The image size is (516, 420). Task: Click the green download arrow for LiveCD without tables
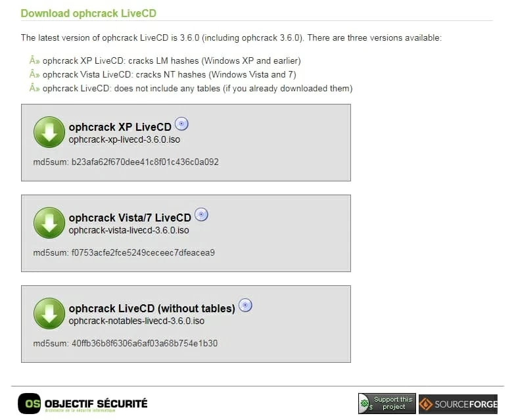pos(49,314)
